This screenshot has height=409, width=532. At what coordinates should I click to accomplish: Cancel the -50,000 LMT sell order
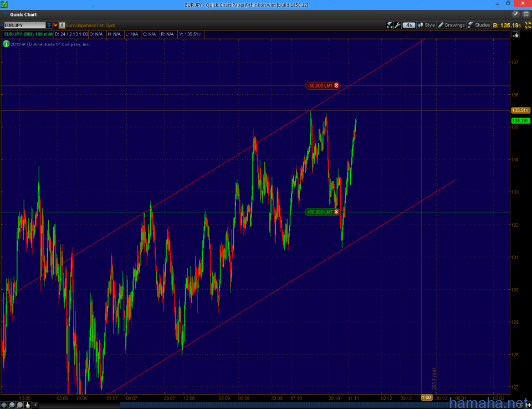(x=336, y=85)
